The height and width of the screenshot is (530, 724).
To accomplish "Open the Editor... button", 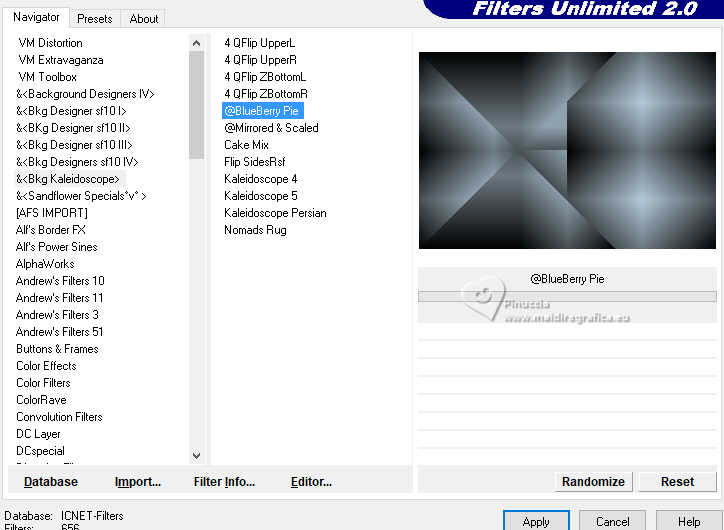I will pos(311,482).
